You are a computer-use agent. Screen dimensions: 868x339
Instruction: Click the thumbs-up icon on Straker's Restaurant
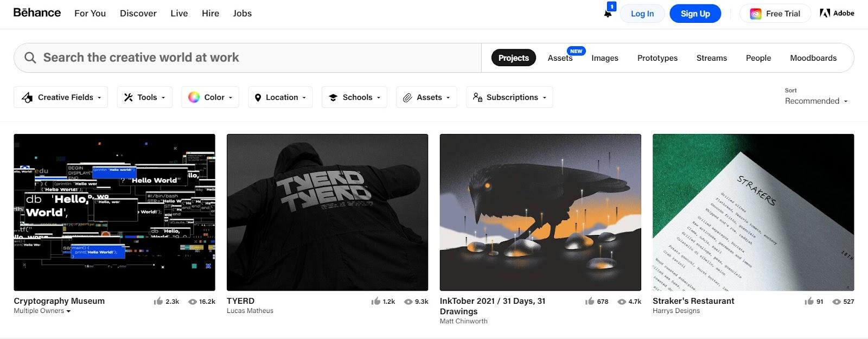(x=809, y=302)
